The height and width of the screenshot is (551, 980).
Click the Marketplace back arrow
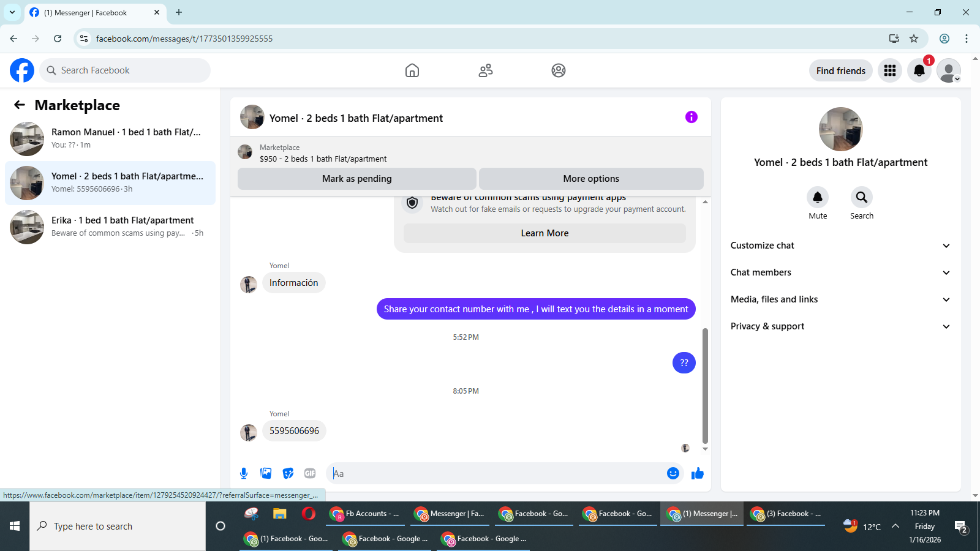20,105
